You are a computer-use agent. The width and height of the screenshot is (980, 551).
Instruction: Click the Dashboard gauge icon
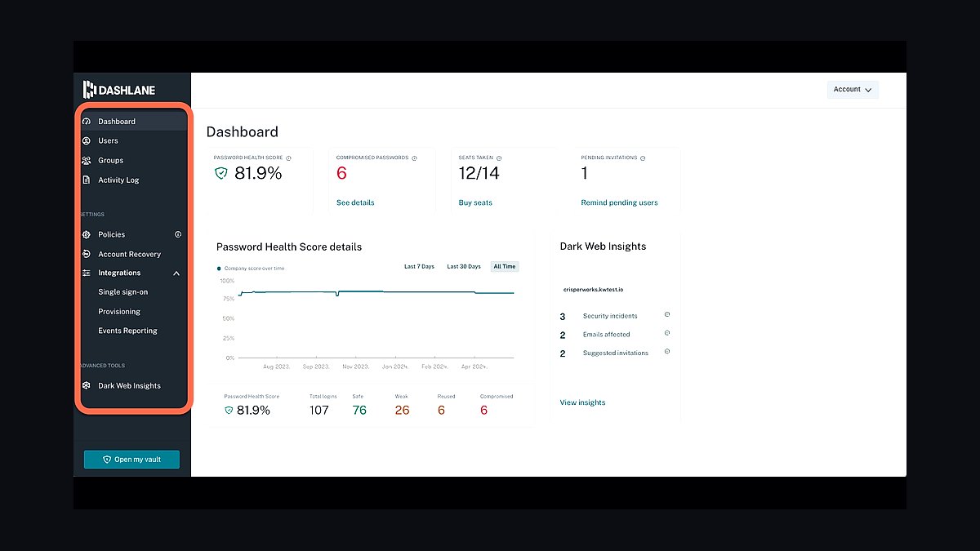tap(87, 122)
